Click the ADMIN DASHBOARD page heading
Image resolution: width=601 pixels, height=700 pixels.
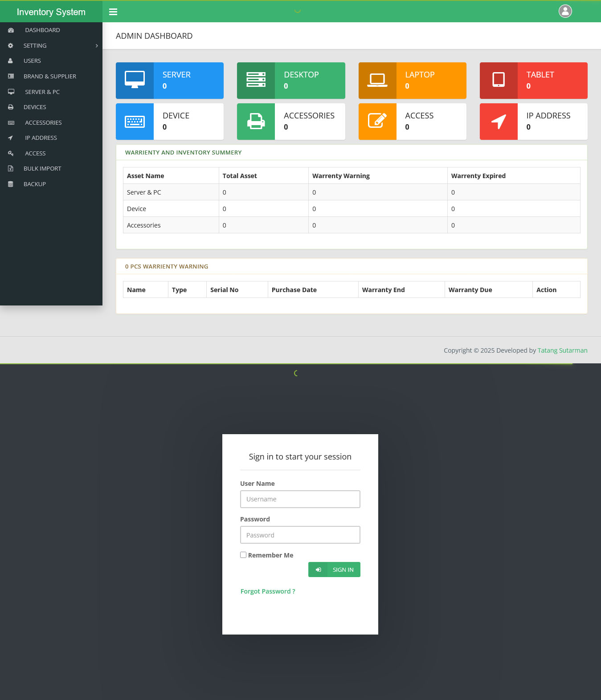(154, 36)
